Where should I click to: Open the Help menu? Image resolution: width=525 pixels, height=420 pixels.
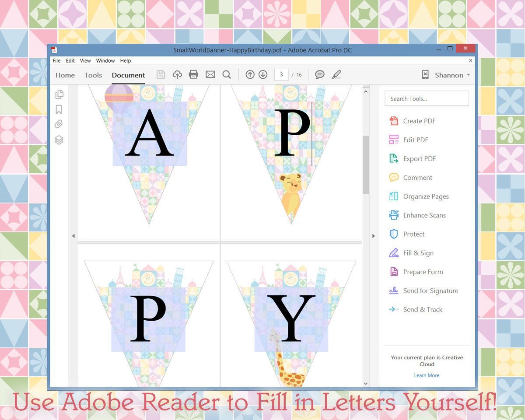pyautogui.click(x=126, y=60)
